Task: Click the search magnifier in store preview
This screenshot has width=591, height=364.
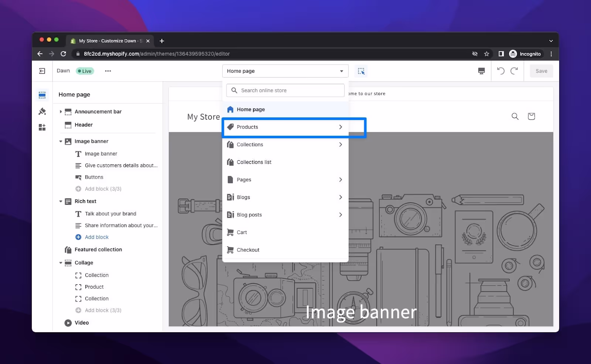Action: [515, 116]
